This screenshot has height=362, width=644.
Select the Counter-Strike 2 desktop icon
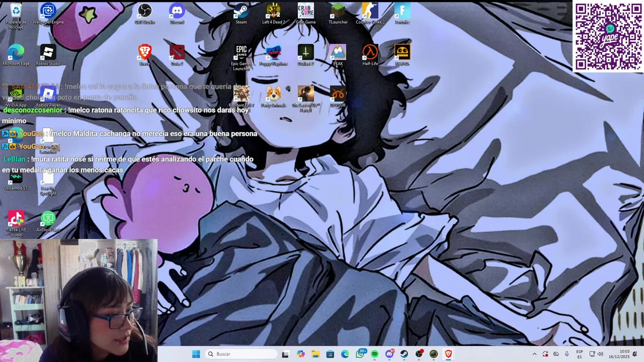[370, 14]
